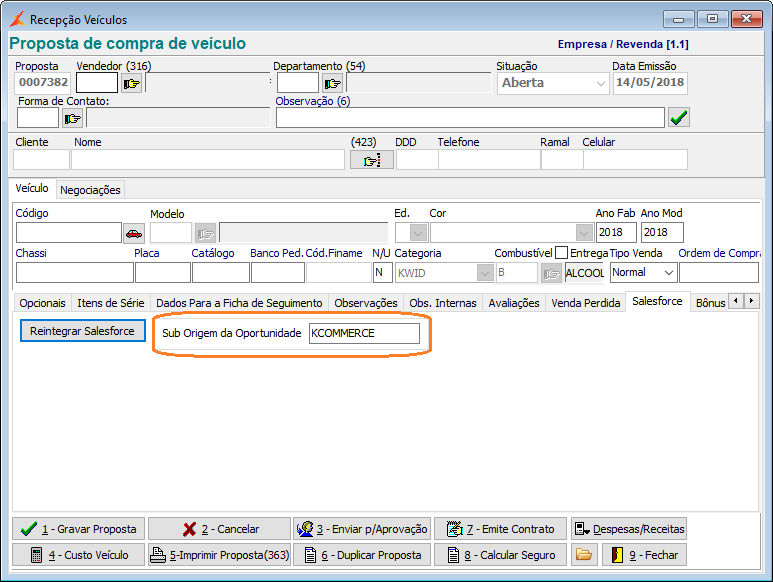Click the Placa input field

pos(163,273)
